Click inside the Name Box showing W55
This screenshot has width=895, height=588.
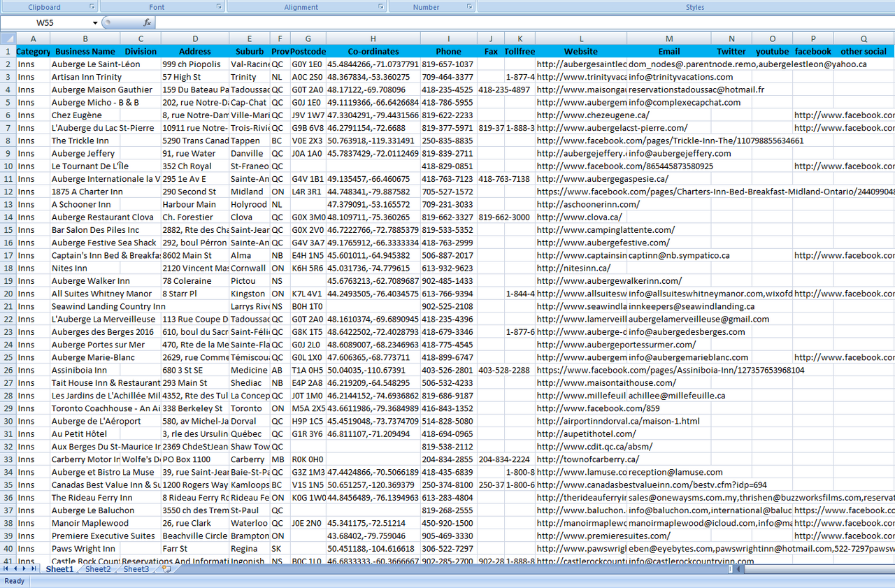(45, 22)
